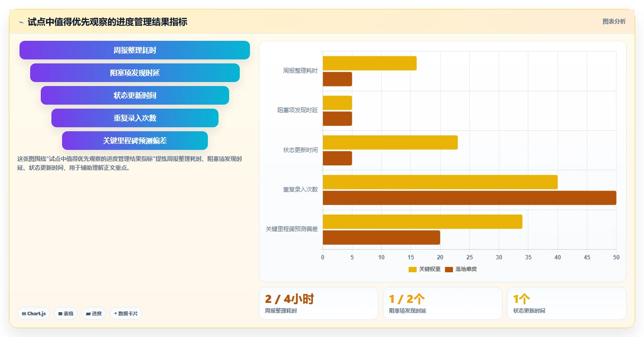Click the 重复录入次数 落地难度 brown bar
The width and height of the screenshot is (644, 337).
coord(469,198)
